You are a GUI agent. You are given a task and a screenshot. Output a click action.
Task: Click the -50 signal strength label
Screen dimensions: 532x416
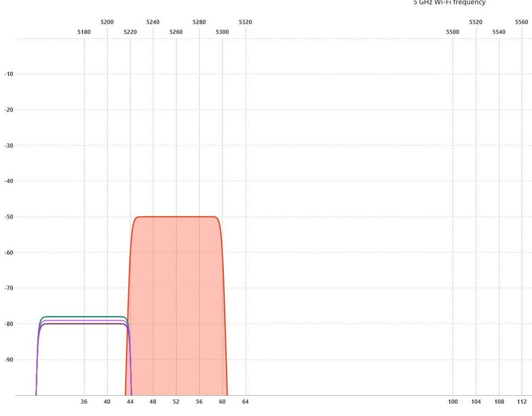[x=9, y=217]
